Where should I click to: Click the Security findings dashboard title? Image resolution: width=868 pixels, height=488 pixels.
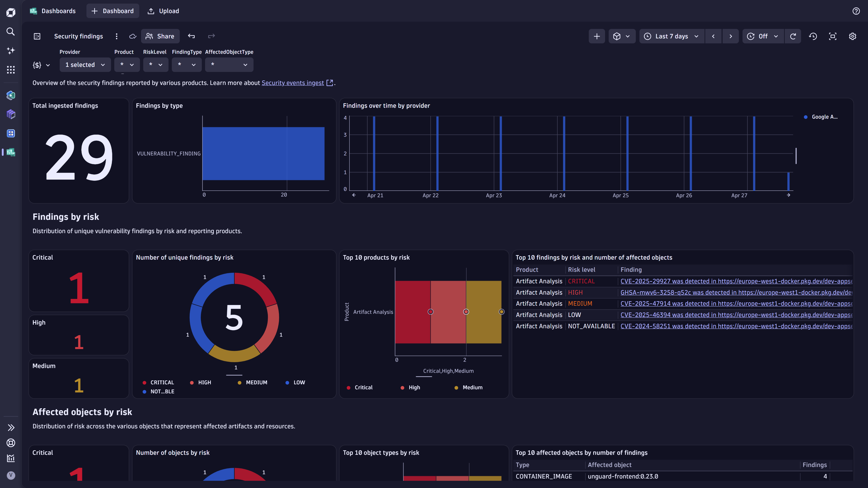pos(78,36)
